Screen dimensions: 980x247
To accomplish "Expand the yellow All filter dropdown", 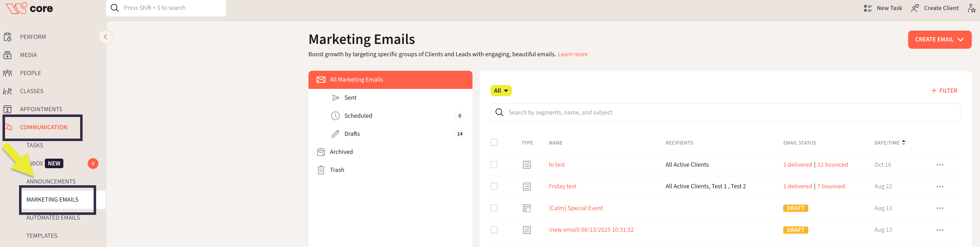I will coord(501,91).
